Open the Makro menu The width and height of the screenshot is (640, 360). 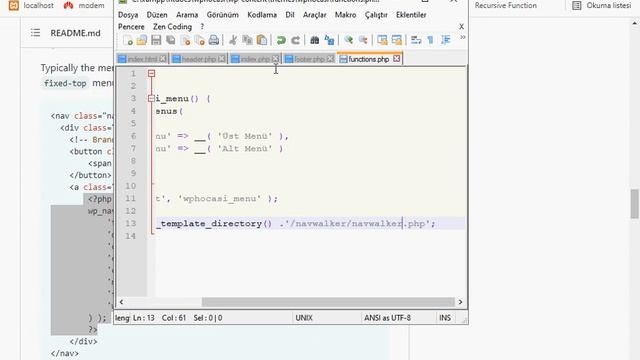click(345, 15)
